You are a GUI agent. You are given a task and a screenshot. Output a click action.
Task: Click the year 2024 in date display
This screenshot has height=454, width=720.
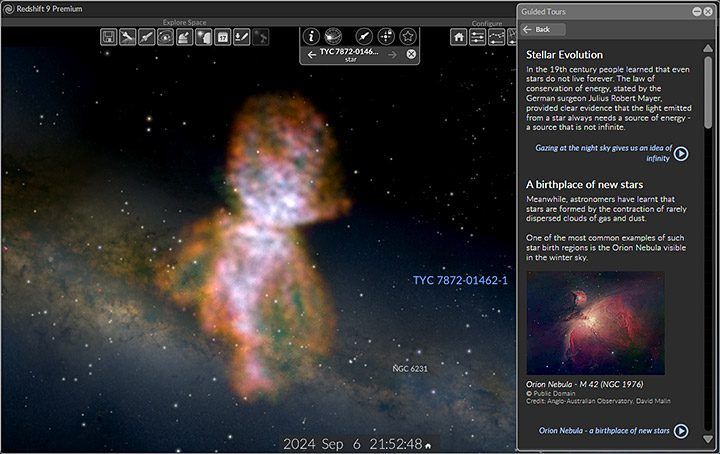tap(299, 444)
